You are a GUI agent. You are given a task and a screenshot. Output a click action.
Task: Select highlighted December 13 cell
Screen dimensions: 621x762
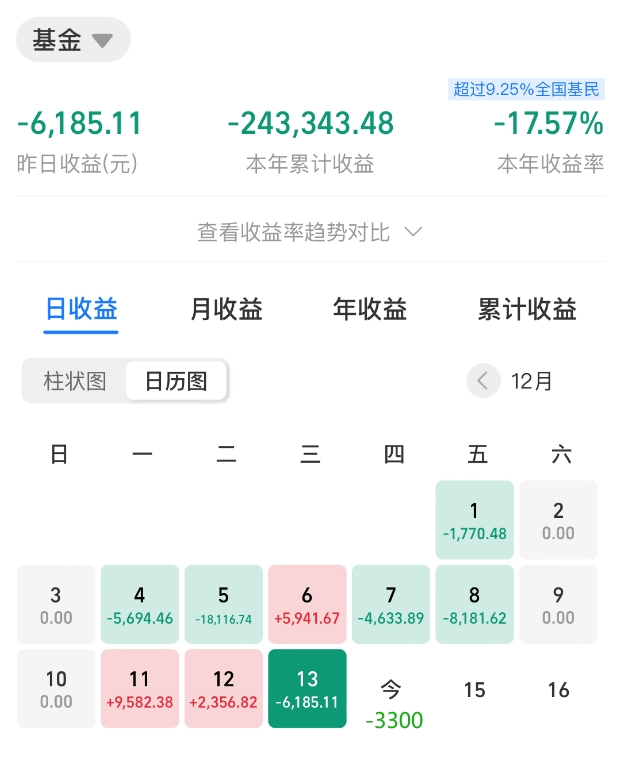click(307, 689)
